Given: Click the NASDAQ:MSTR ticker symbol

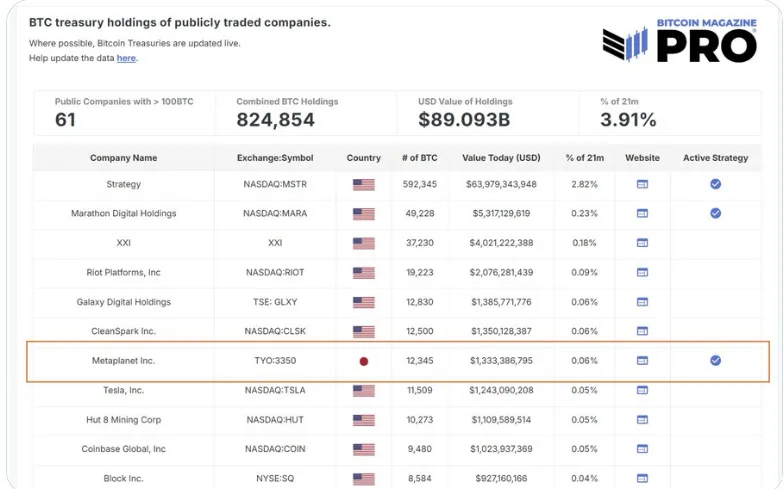Looking at the screenshot, I should pyautogui.click(x=275, y=184).
